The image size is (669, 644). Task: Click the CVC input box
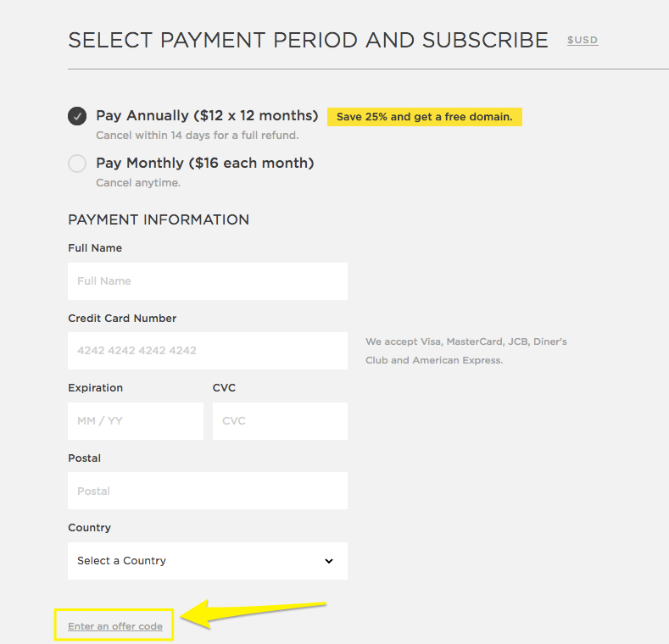(280, 421)
